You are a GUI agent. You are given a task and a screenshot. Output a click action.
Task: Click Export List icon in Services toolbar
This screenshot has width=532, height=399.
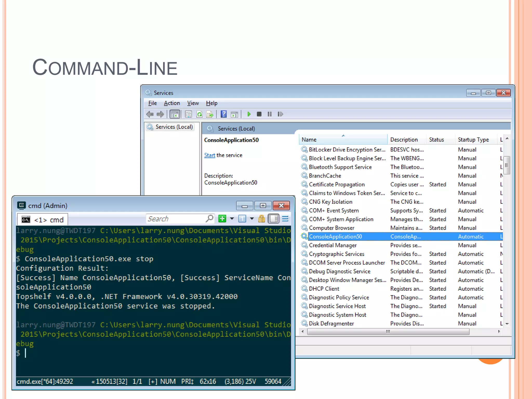tap(210, 114)
